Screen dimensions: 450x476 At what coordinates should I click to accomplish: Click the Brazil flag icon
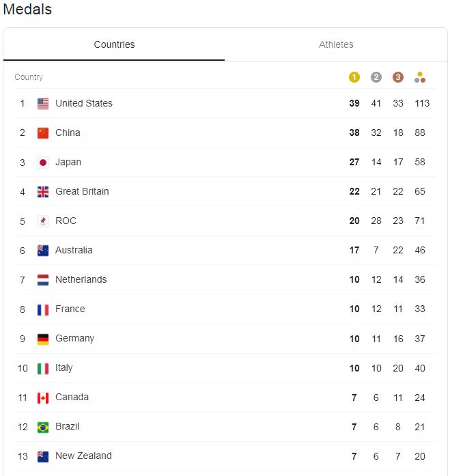[x=43, y=427]
